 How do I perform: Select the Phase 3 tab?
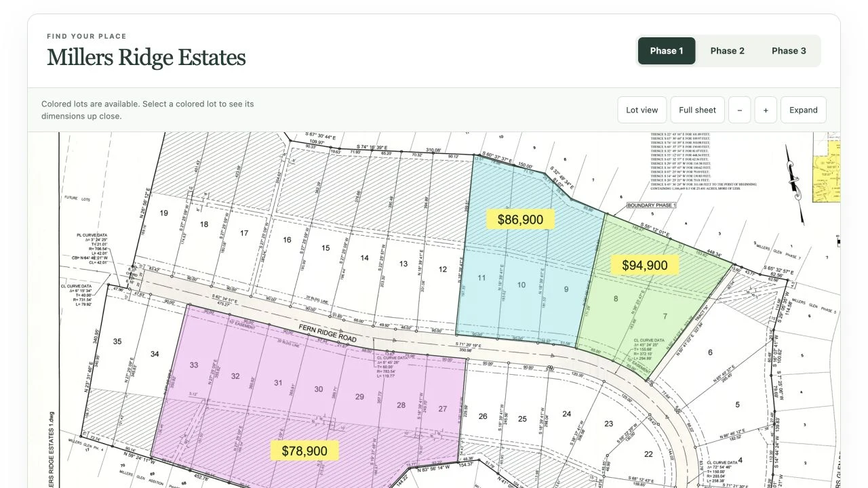(x=789, y=51)
